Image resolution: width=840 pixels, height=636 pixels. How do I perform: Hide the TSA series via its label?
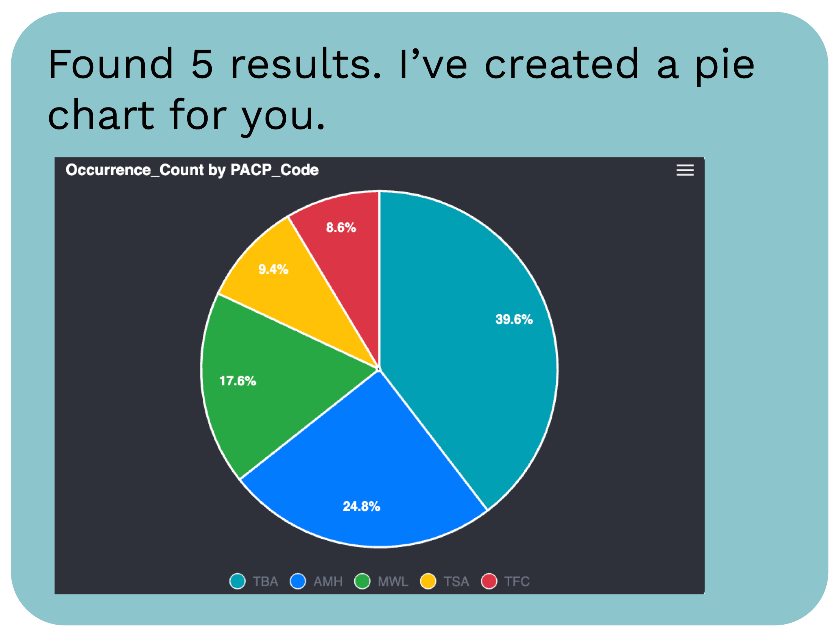[x=456, y=581]
